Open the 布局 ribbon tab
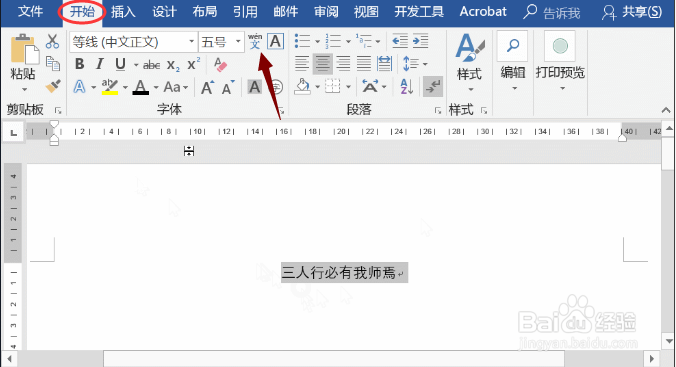 [204, 12]
